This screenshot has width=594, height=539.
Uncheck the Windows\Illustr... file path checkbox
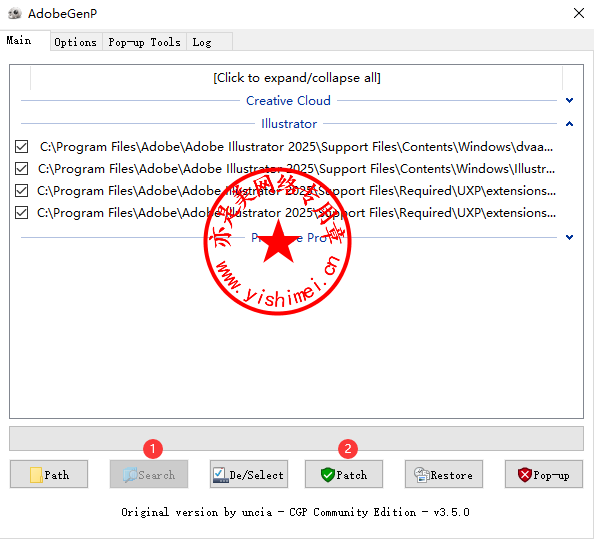[22, 169]
